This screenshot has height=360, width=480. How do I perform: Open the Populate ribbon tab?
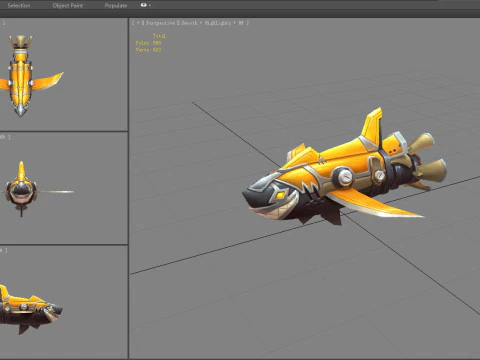coord(116,5)
